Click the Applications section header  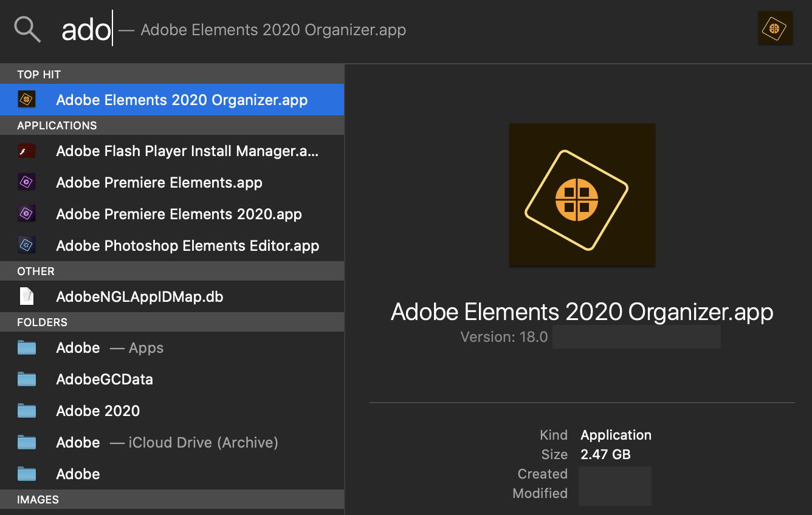(x=57, y=125)
